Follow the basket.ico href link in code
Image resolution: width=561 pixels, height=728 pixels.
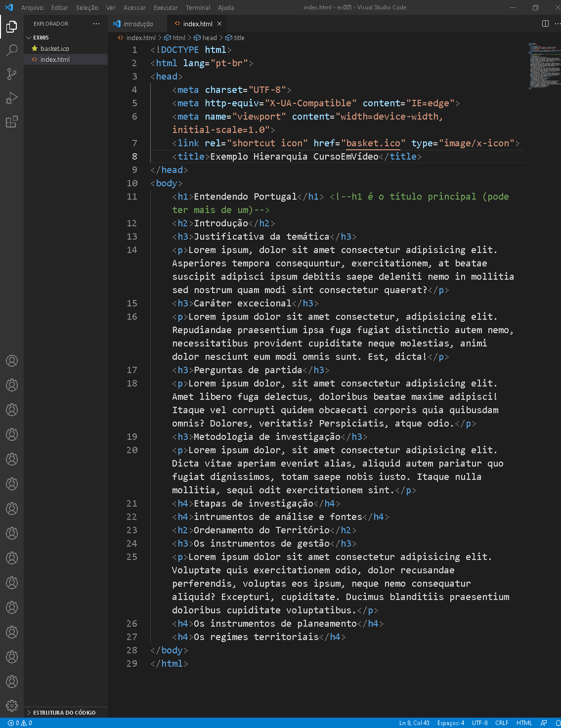pyautogui.click(x=373, y=143)
